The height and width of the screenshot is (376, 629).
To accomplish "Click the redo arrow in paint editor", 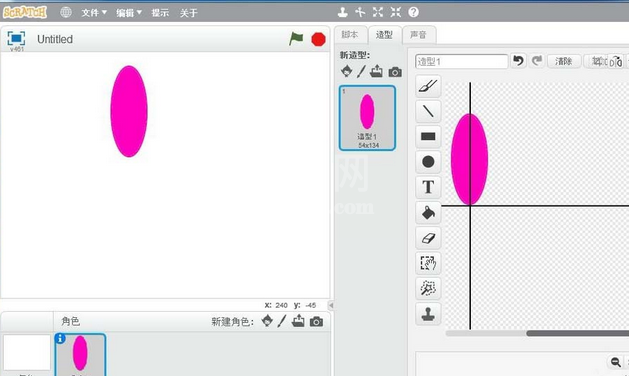I will tap(537, 61).
